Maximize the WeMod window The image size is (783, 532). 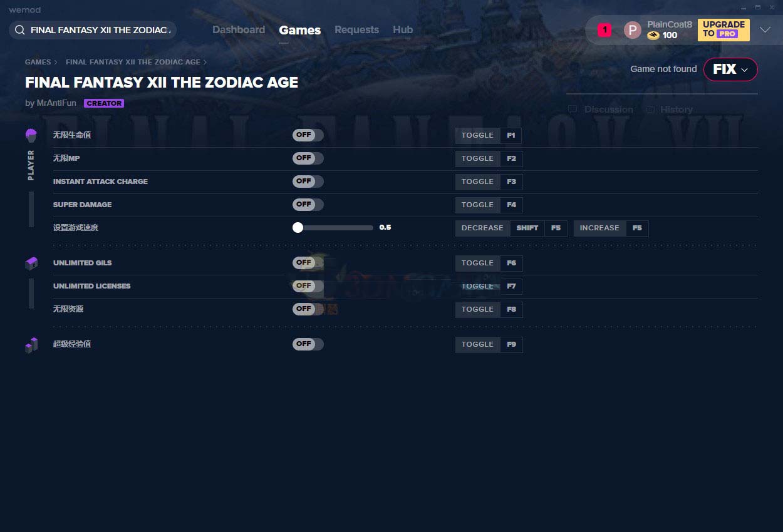(757, 8)
